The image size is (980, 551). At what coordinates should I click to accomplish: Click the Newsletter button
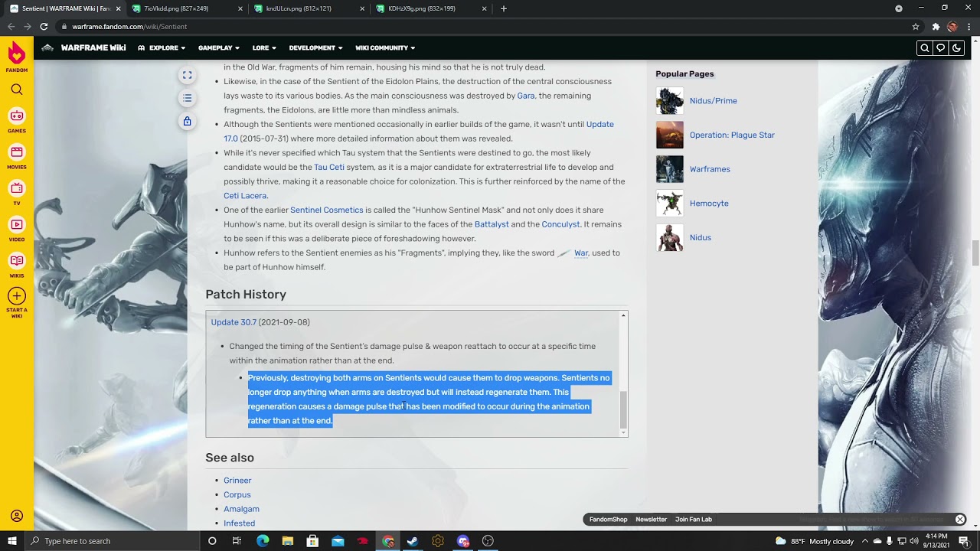[651, 519]
